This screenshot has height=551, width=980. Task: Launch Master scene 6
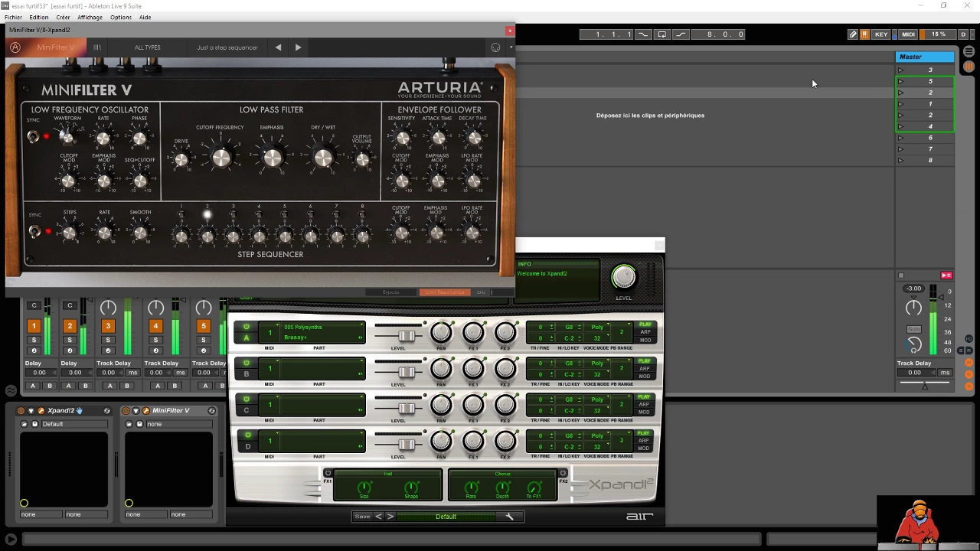pos(900,138)
